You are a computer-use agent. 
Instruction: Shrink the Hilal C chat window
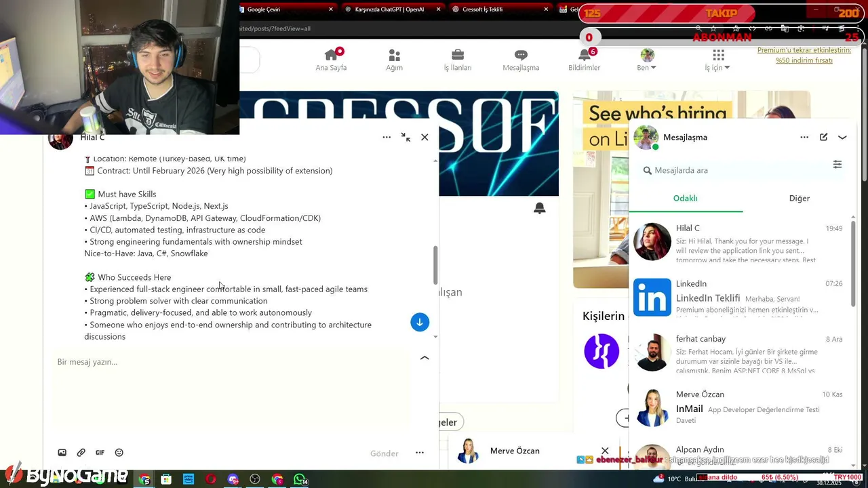click(x=406, y=137)
